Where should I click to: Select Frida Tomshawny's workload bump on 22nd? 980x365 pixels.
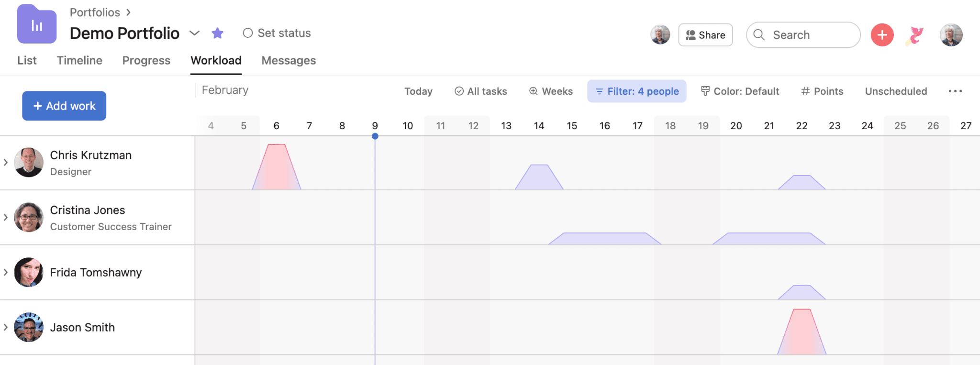coord(802,293)
